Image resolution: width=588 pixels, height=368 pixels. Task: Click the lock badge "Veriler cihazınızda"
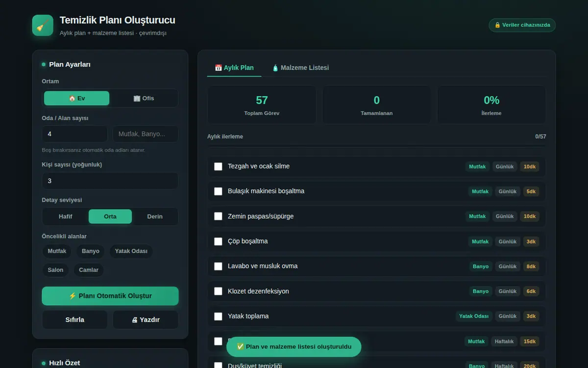522,25
